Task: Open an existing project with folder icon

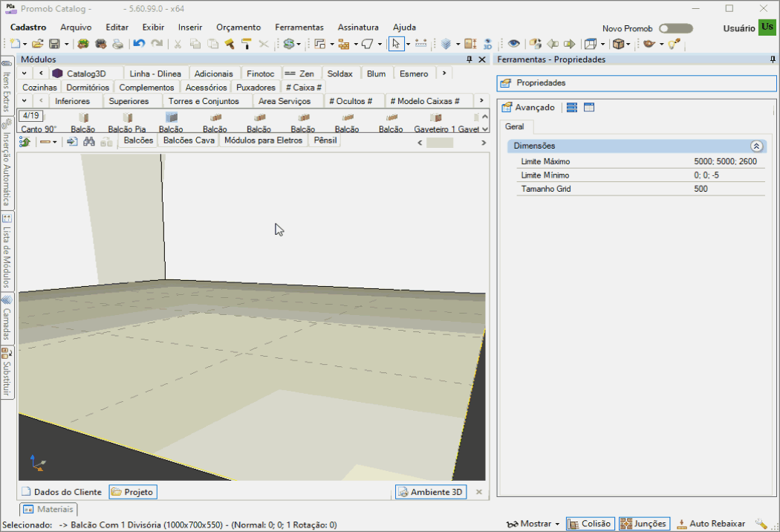Action: pyautogui.click(x=38, y=44)
